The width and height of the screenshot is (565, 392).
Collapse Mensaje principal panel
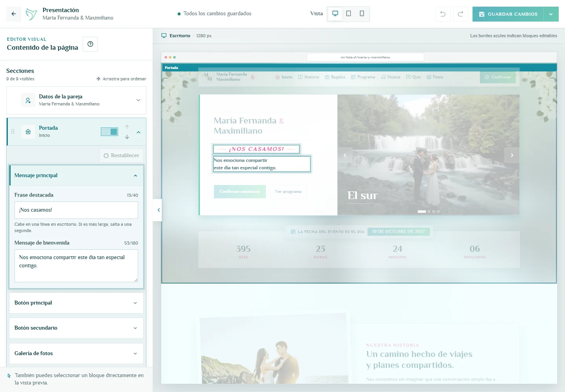tap(135, 176)
